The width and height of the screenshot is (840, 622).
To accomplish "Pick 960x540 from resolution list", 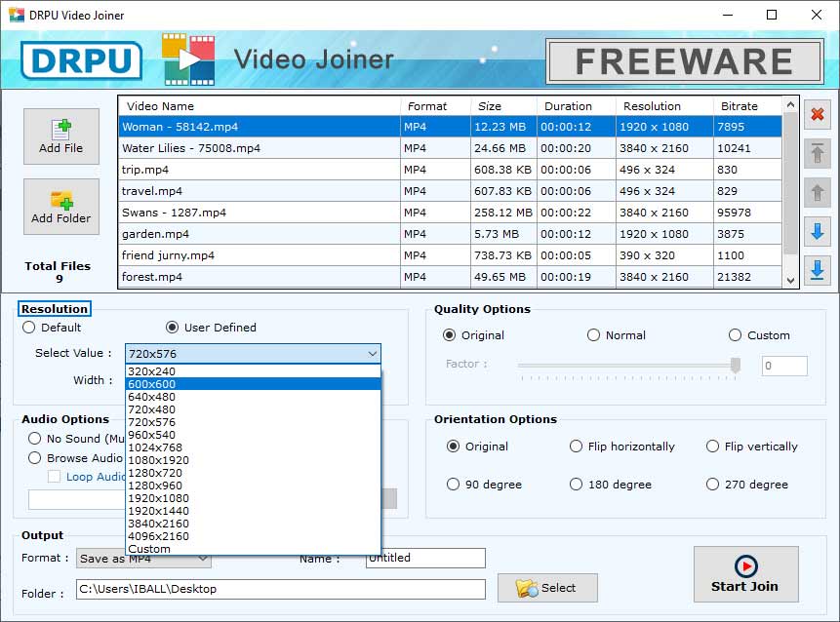I will tap(253, 435).
